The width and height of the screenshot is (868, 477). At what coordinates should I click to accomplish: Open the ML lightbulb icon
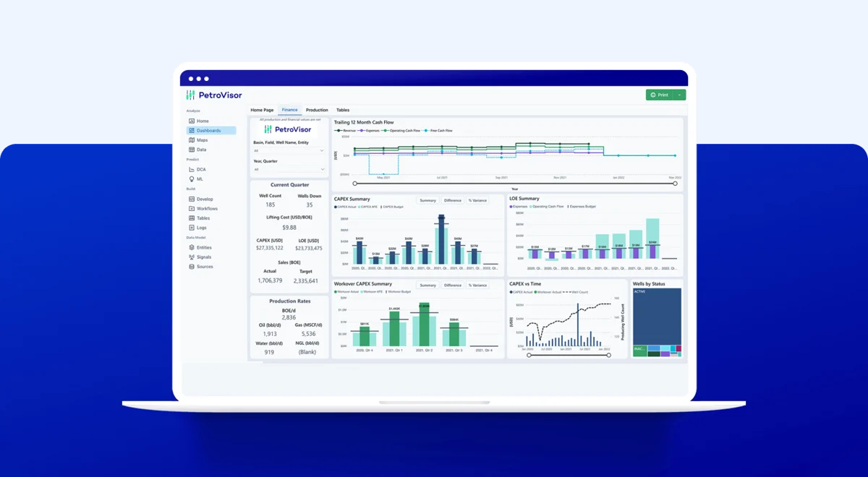(x=192, y=179)
